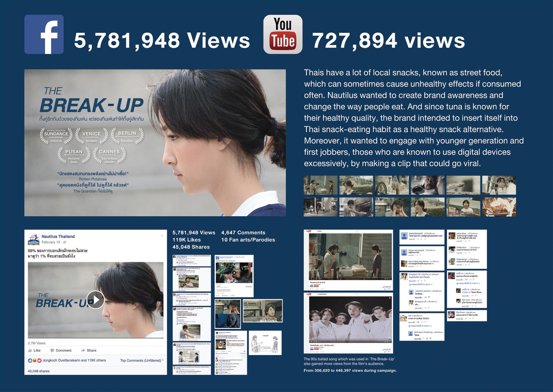553x392 pixels.
Task: Click the large Facebook logo icon
Action: [x=44, y=34]
